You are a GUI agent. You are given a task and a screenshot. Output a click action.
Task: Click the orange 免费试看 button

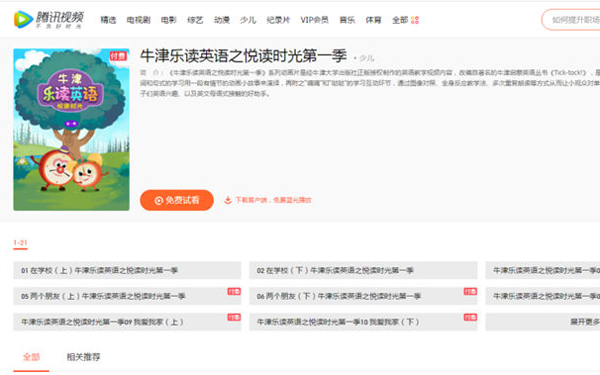[177, 200]
